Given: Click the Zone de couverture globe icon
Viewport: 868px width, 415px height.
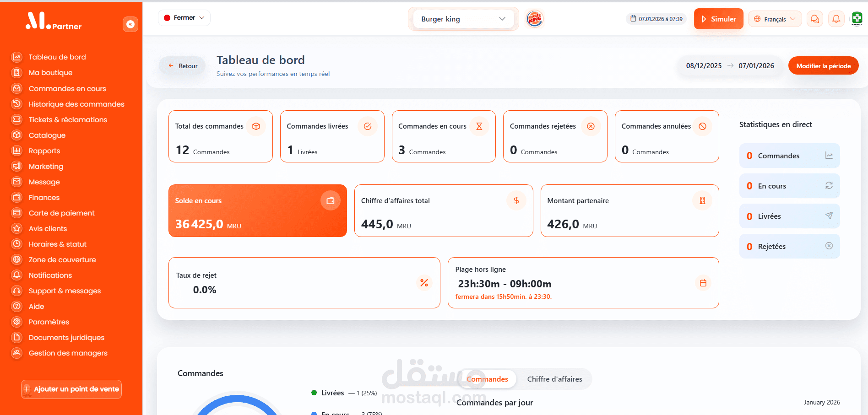Looking at the screenshot, I should tap(17, 259).
